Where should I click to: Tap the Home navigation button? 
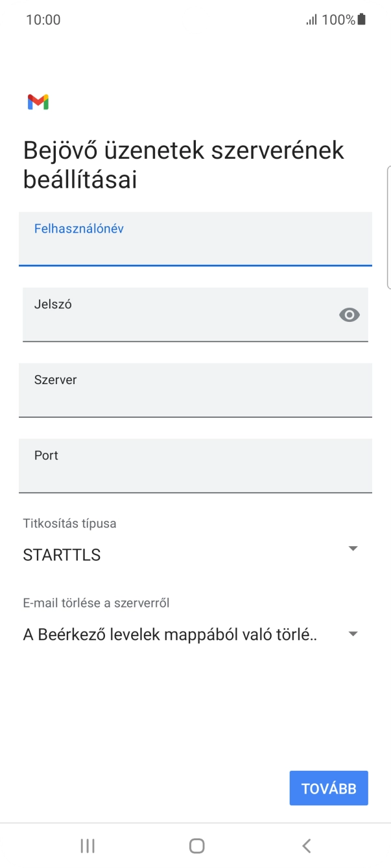click(195, 845)
